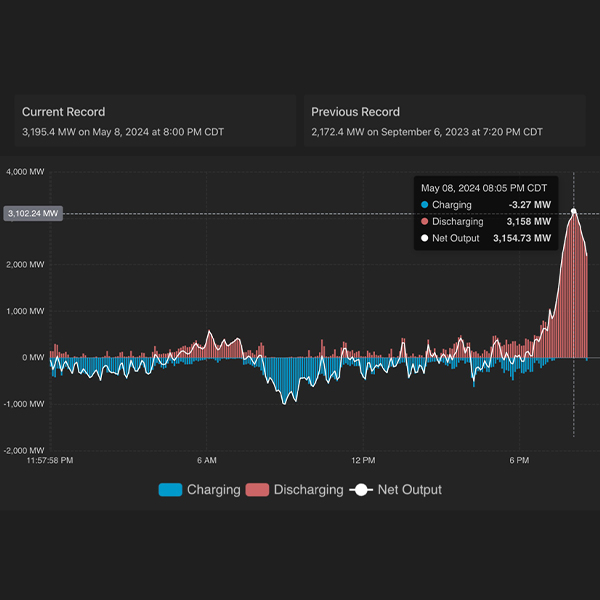This screenshot has height=600, width=600.
Task: Click the 3,102.24 MW crosshair value label
Action: [x=33, y=213]
